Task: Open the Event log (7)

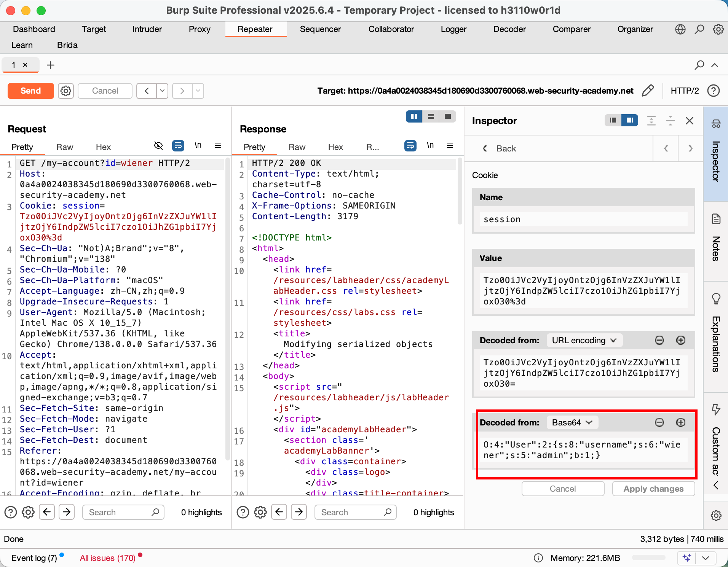Action: 34,558
